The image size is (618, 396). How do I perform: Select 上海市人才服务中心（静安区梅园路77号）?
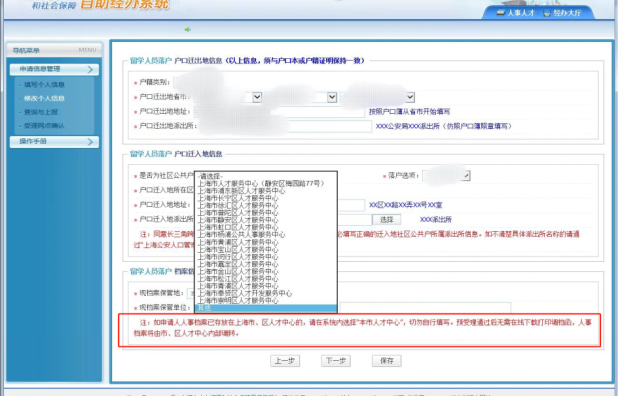(266, 183)
